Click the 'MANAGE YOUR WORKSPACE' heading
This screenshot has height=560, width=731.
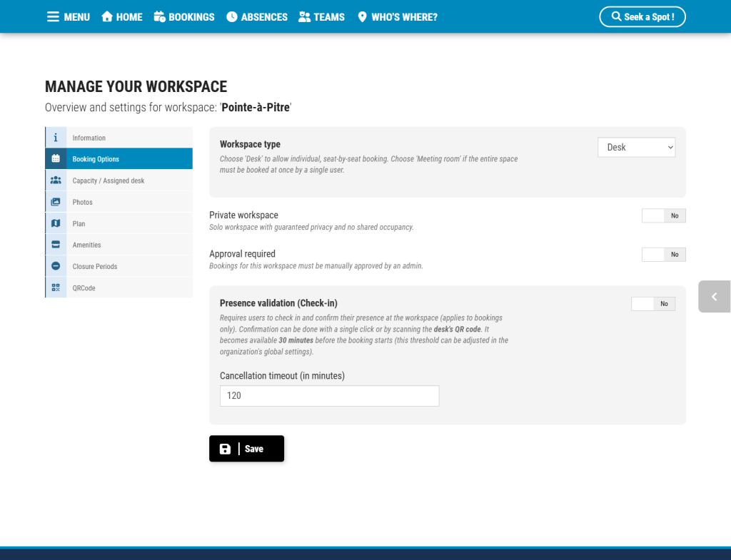coord(136,86)
